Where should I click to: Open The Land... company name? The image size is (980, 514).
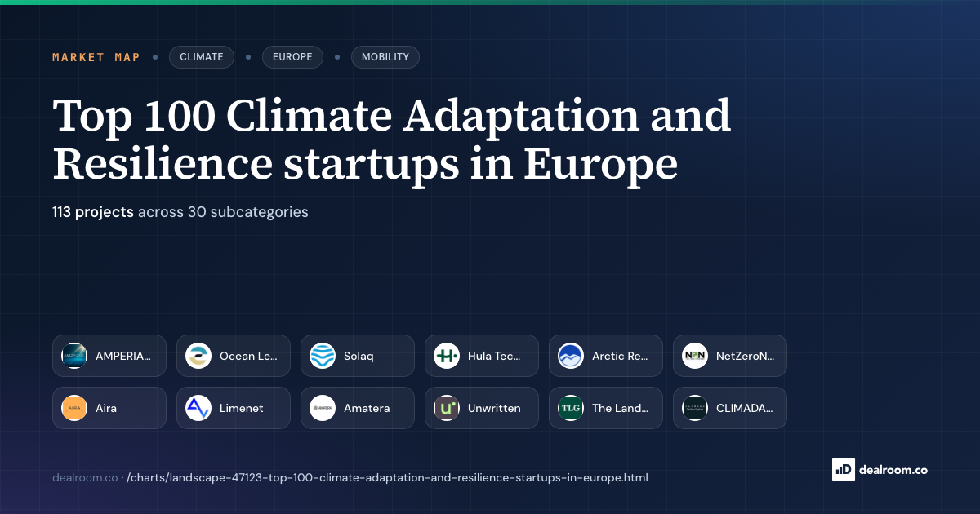click(621, 408)
